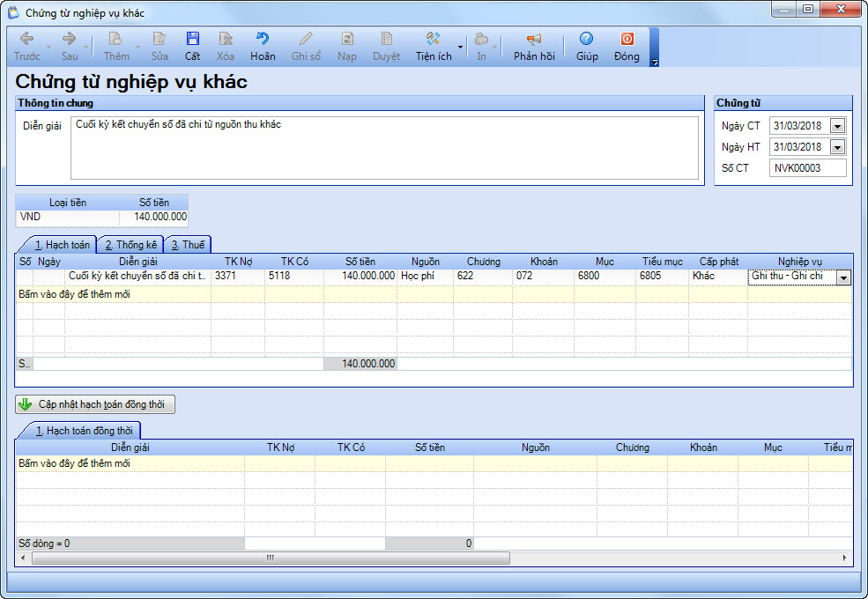Viewport: 868px width, 599px height.
Task: Expand the Nghiệp vụ Ghi thu - Ghi chi dropdown
Action: click(843, 277)
